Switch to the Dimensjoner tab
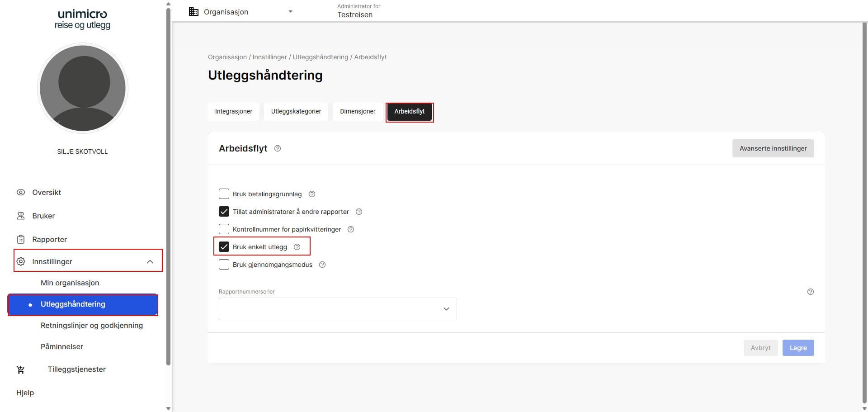This screenshot has width=868, height=412. coord(357,111)
